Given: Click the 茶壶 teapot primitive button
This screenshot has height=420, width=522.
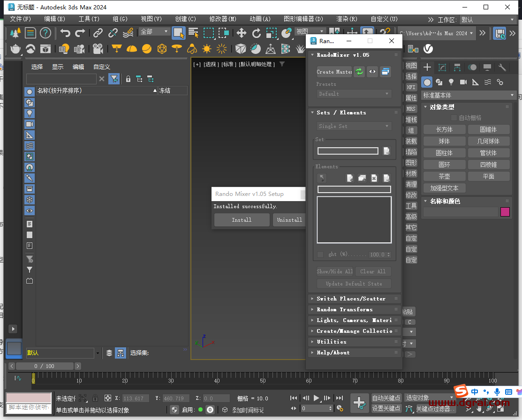Looking at the screenshot, I should pyautogui.click(x=445, y=176).
